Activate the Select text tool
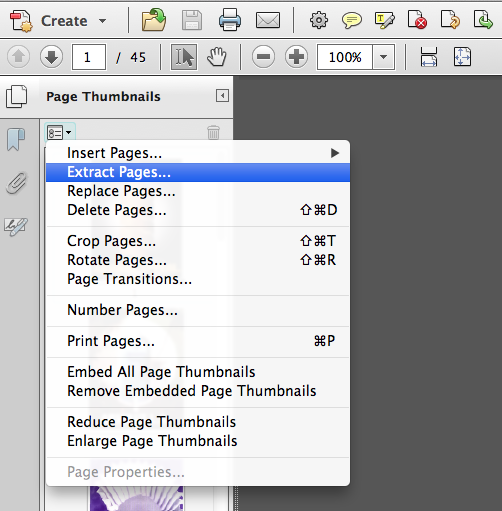The height and width of the screenshot is (511, 502). pos(184,57)
